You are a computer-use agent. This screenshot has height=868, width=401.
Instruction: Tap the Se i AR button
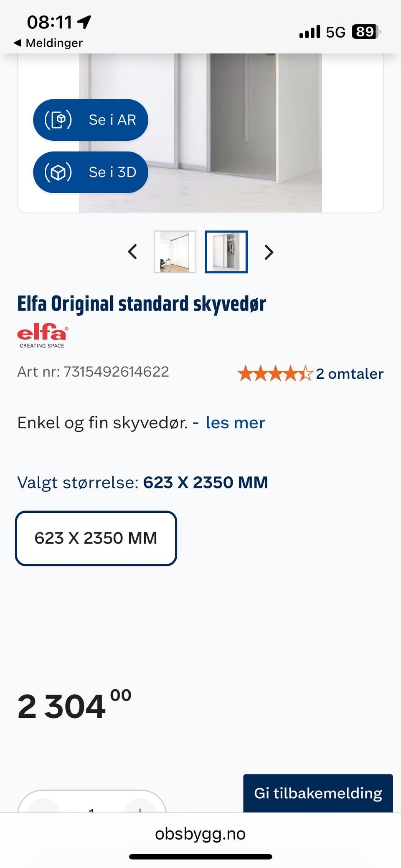click(91, 120)
